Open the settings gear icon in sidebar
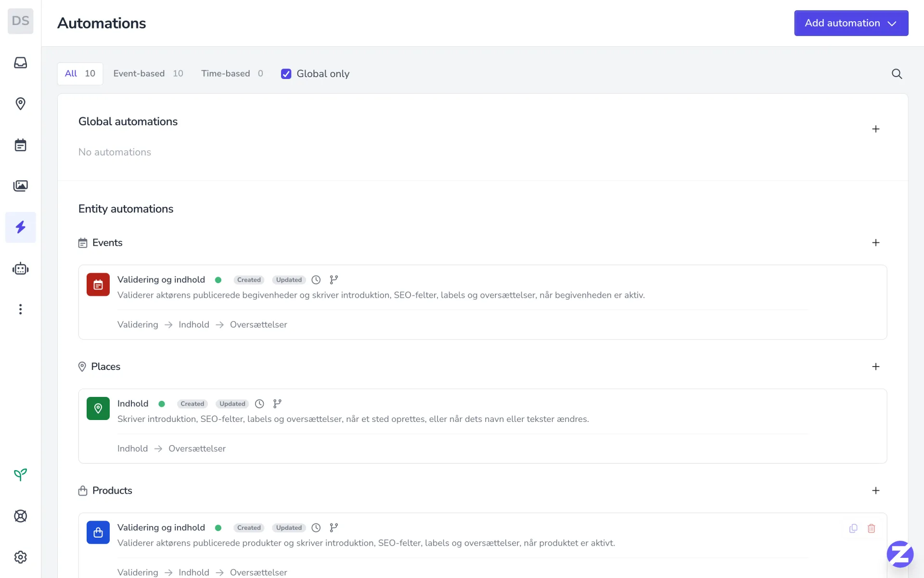924x578 pixels. click(x=20, y=557)
